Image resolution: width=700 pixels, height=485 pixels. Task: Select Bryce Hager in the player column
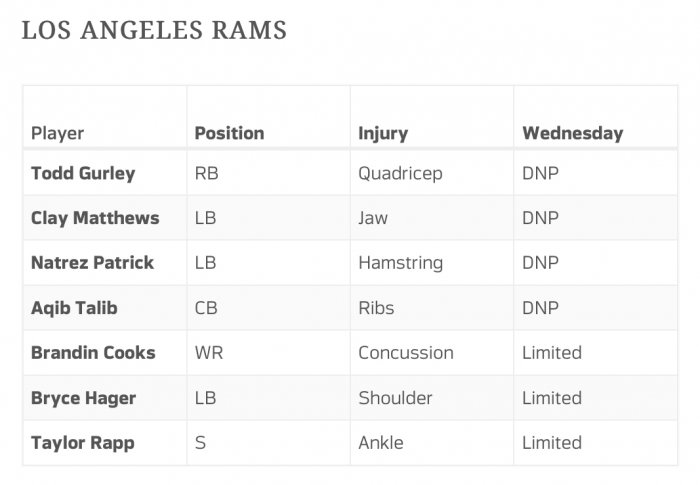pyautogui.click(x=83, y=398)
